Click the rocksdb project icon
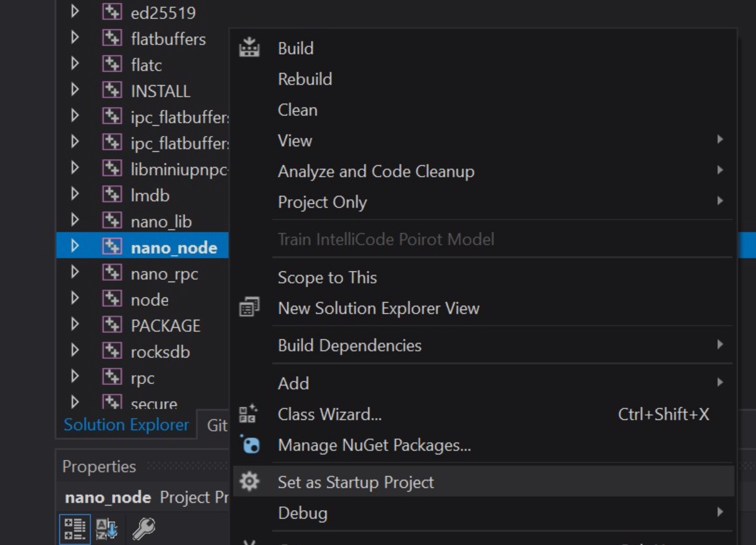This screenshot has height=545, width=756. [x=112, y=352]
